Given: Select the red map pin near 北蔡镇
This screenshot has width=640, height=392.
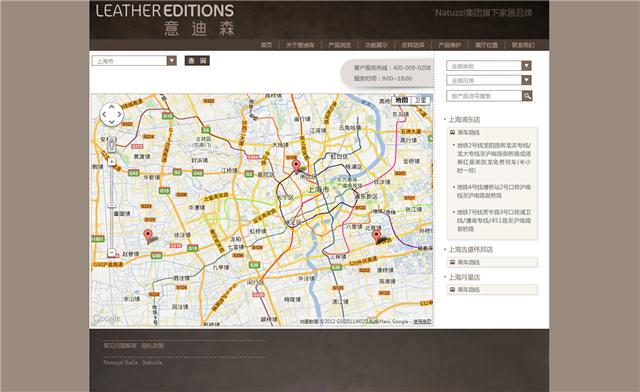Looking at the screenshot, I should 376,236.
